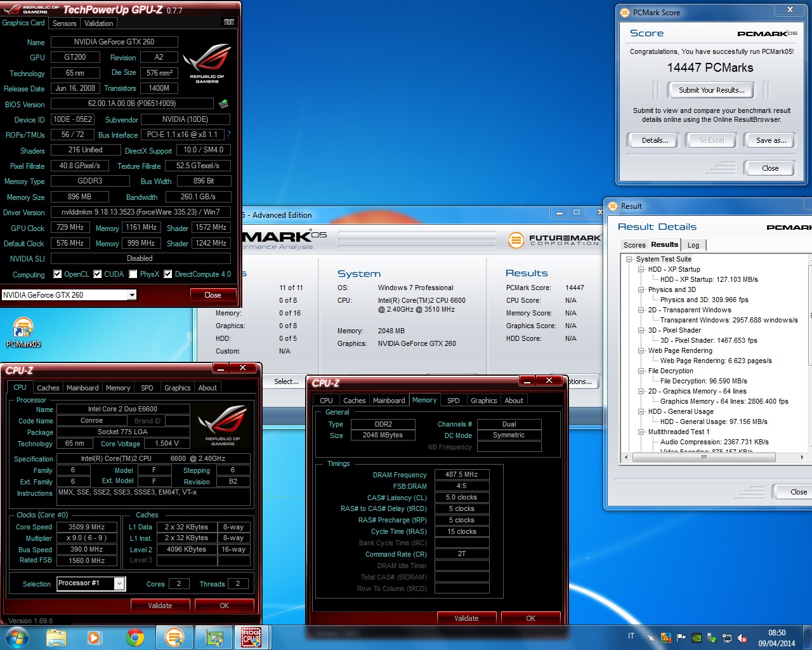Click the ROG logo in the CPU-Z CPU window
This screenshot has height=650, width=812.
tap(222, 425)
